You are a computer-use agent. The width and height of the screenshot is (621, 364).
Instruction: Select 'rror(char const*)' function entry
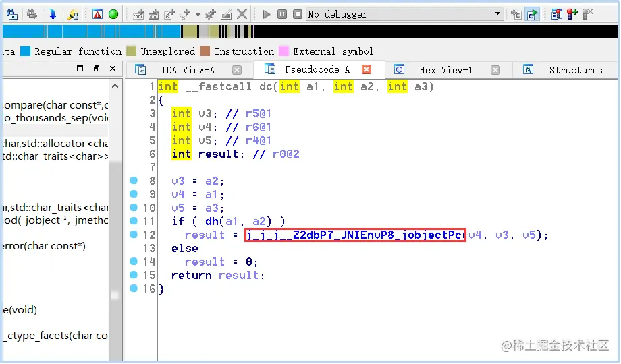tap(44, 245)
